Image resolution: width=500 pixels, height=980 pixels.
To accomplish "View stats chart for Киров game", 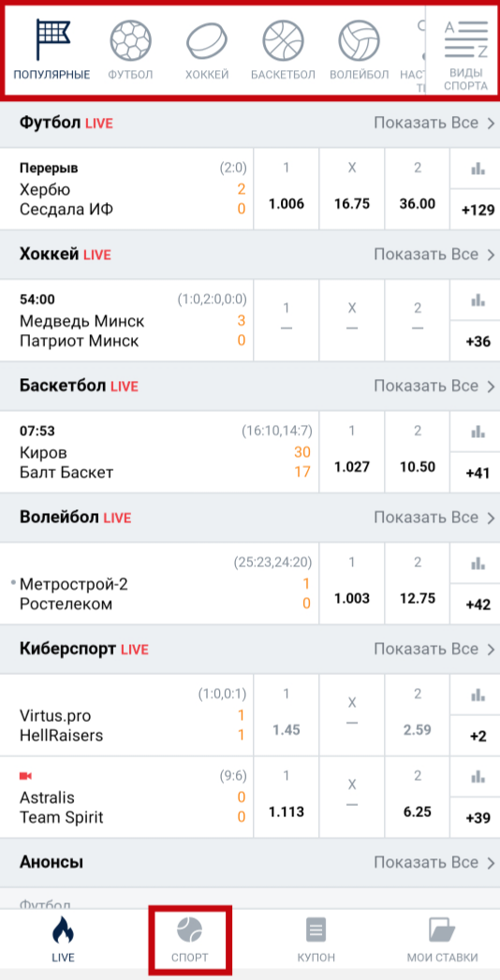I will coord(478,431).
